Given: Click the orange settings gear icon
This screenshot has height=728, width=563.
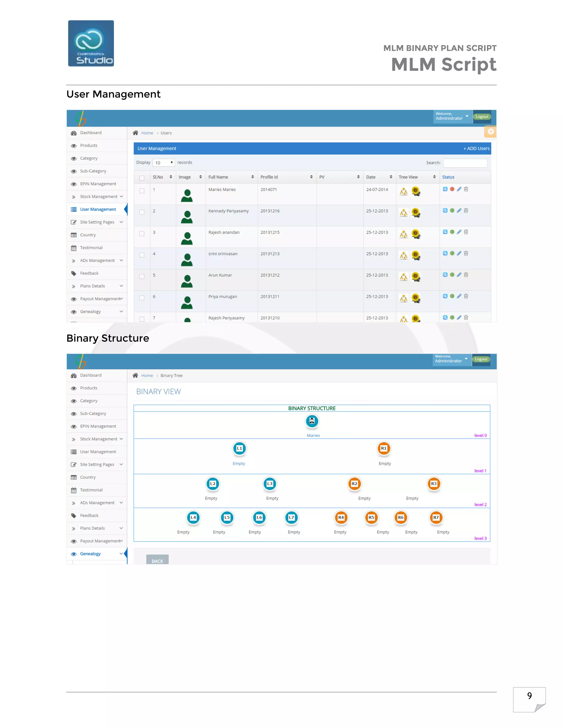Looking at the screenshot, I should coord(490,132).
